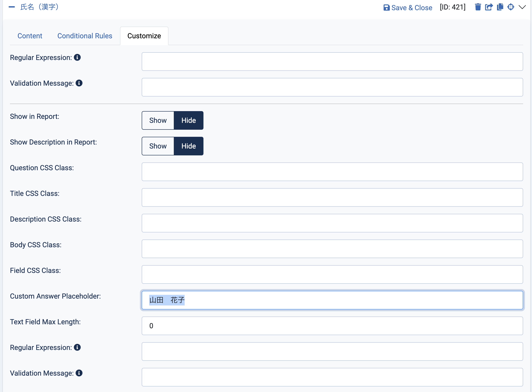Click info icon beside bottom Validation Message

[x=79, y=373]
